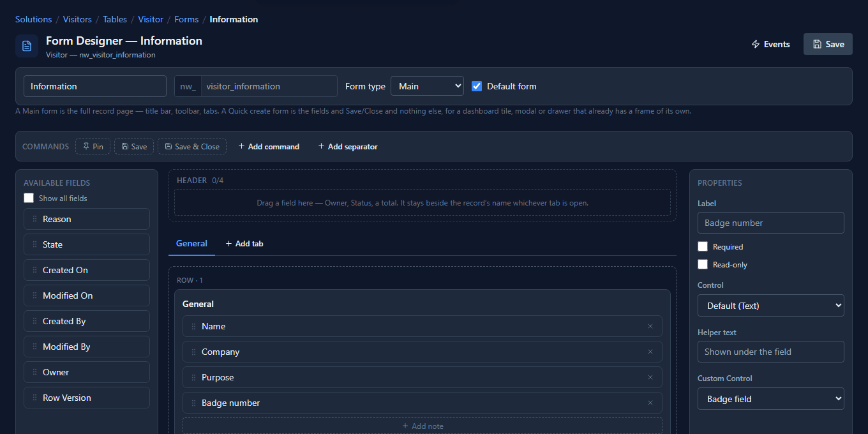Click drag handle of Reason field

pyautogui.click(x=34, y=219)
